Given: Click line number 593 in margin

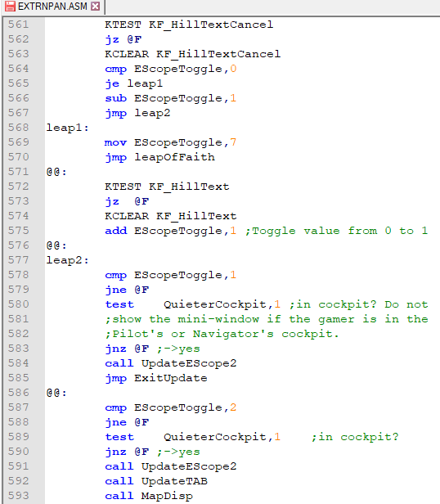Looking at the screenshot, I should 18,495.
